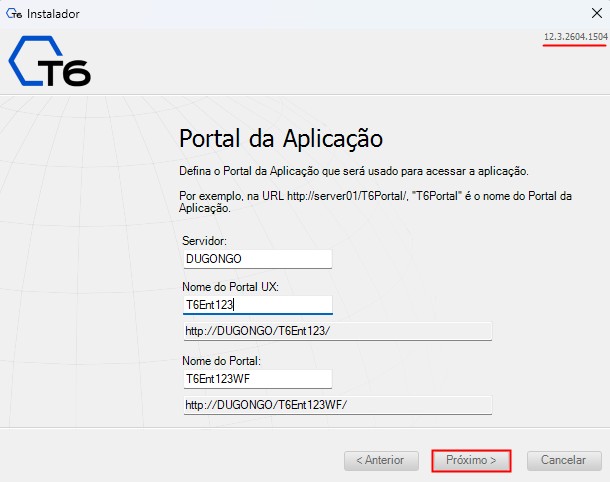This screenshot has height=482, width=610.
Task: Click the small T6 title bar icon
Action: point(14,14)
